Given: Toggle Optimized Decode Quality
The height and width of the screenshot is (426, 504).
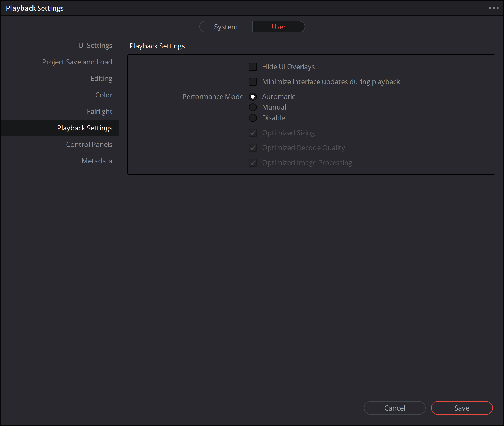Looking at the screenshot, I should (253, 148).
